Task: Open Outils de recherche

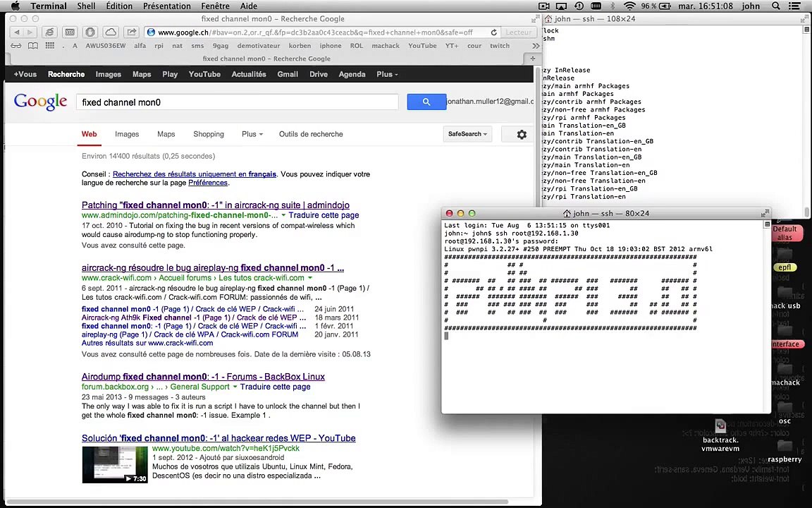Action: (311, 134)
